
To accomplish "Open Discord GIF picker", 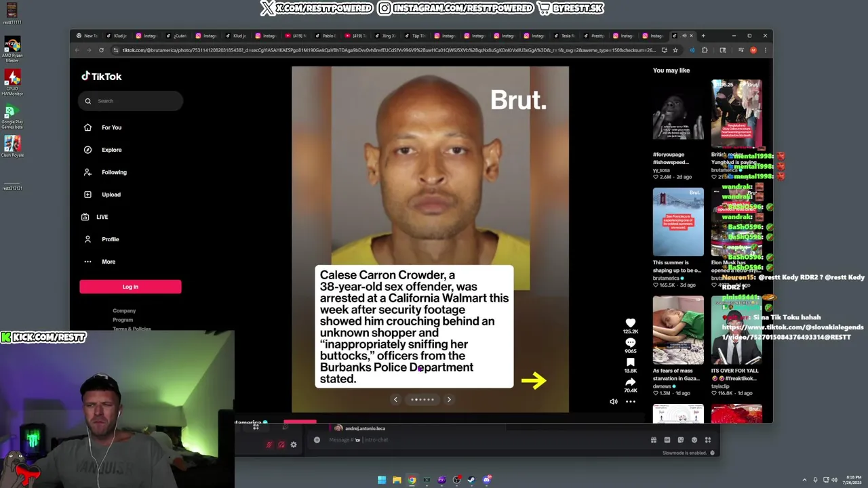I will coord(667,440).
